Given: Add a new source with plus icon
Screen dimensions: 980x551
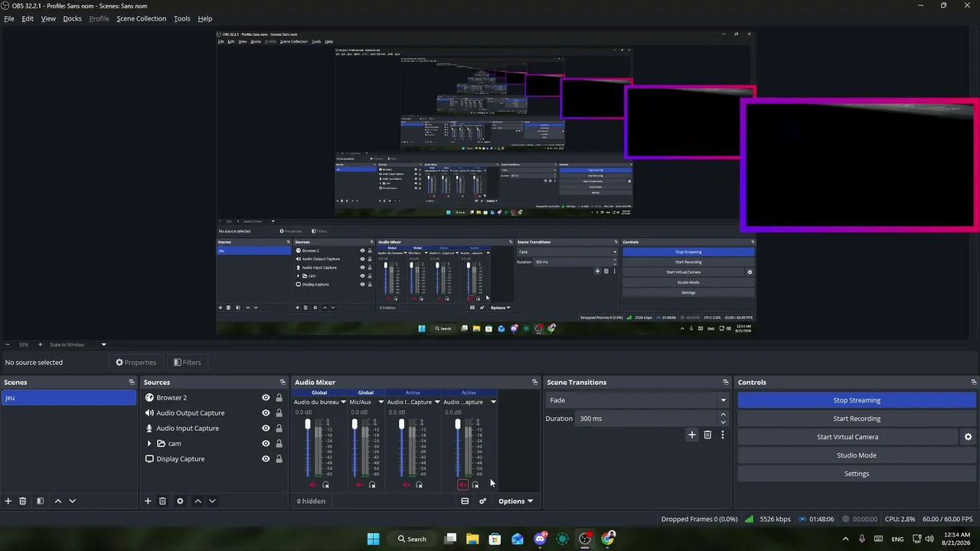Looking at the screenshot, I should [x=148, y=501].
